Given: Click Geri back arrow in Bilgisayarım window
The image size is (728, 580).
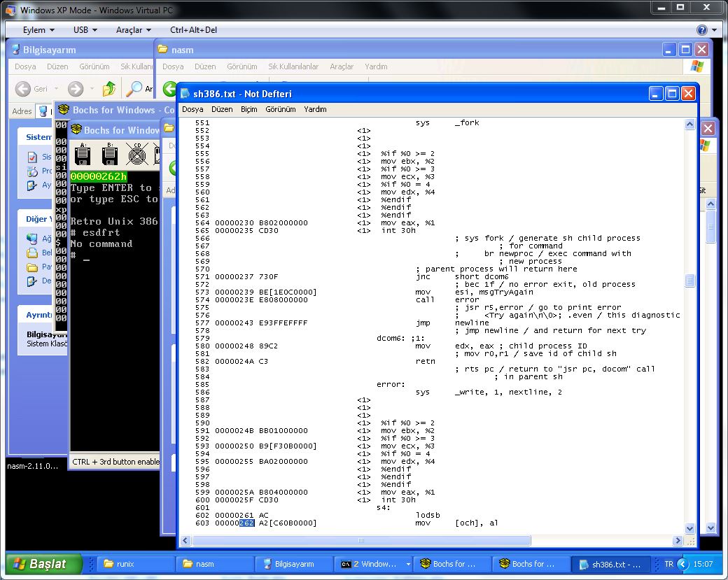Looking at the screenshot, I should 23,89.
